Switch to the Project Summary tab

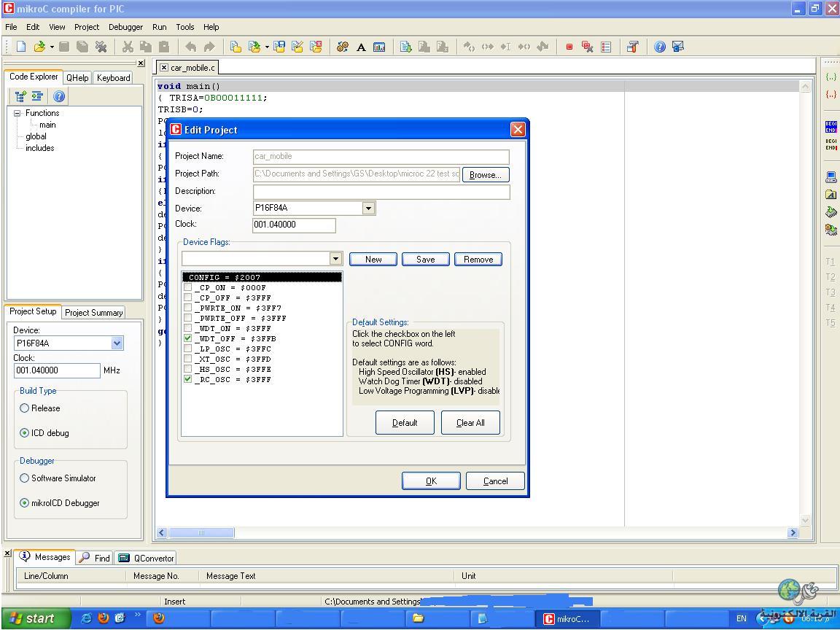pos(94,312)
